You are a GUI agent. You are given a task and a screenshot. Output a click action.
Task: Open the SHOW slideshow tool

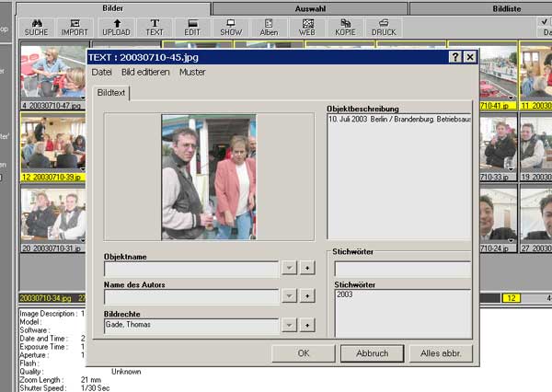point(231,26)
